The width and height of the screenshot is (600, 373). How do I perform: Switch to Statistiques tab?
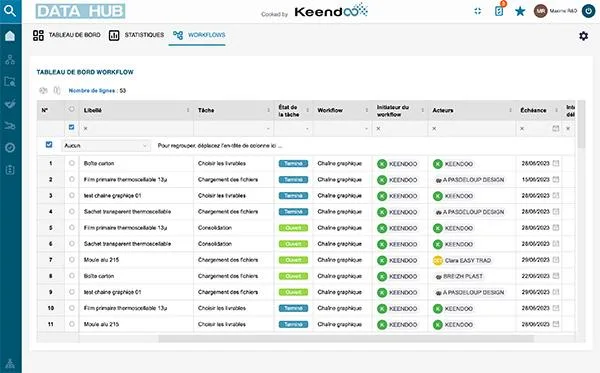coord(136,35)
